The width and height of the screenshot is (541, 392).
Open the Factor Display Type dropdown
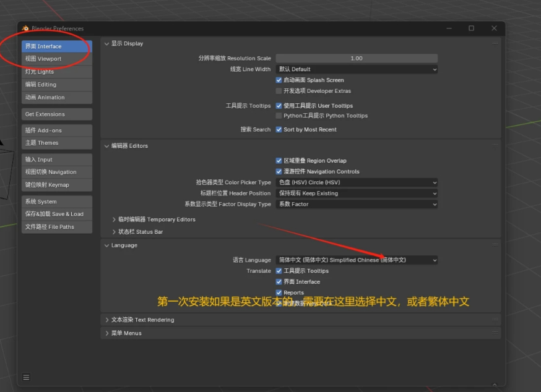coord(357,204)
